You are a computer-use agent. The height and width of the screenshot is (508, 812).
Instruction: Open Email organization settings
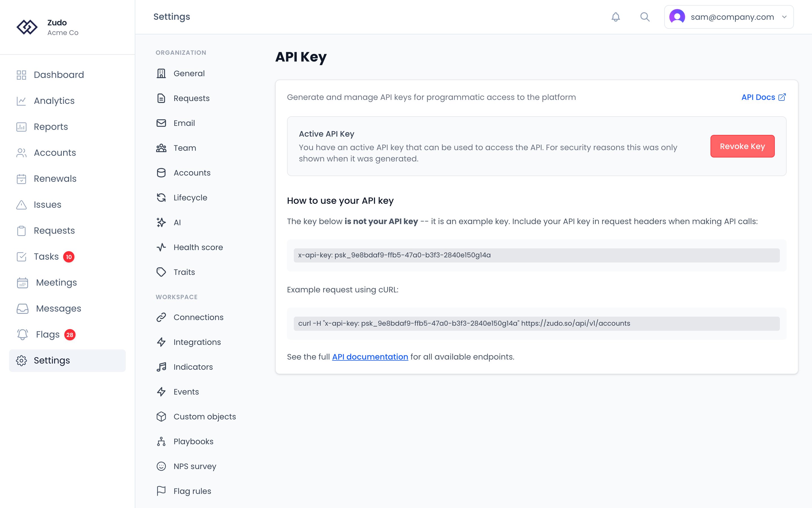(176, 123)
